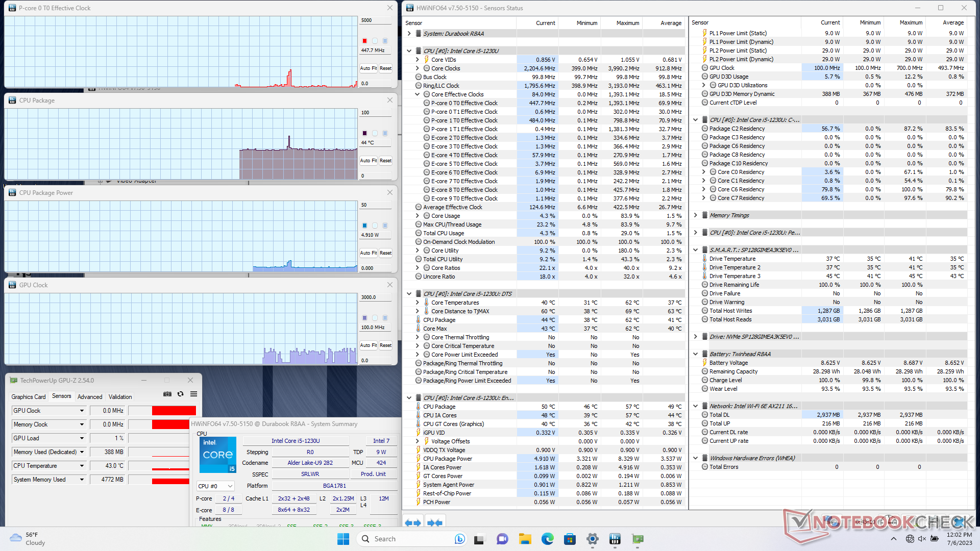
Task: Click Auto Fit in GPU Clock graph
Action: click(368, 345)
